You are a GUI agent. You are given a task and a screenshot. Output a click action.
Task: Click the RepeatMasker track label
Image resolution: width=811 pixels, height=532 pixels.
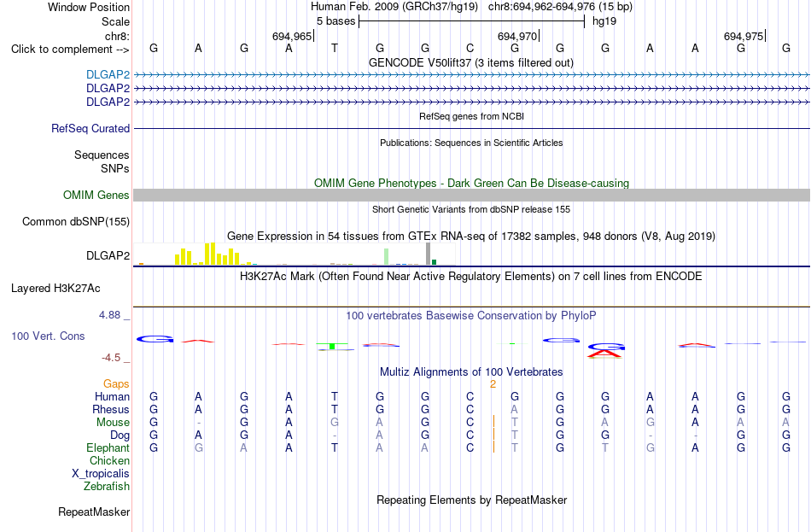click(x=94, y=512)
